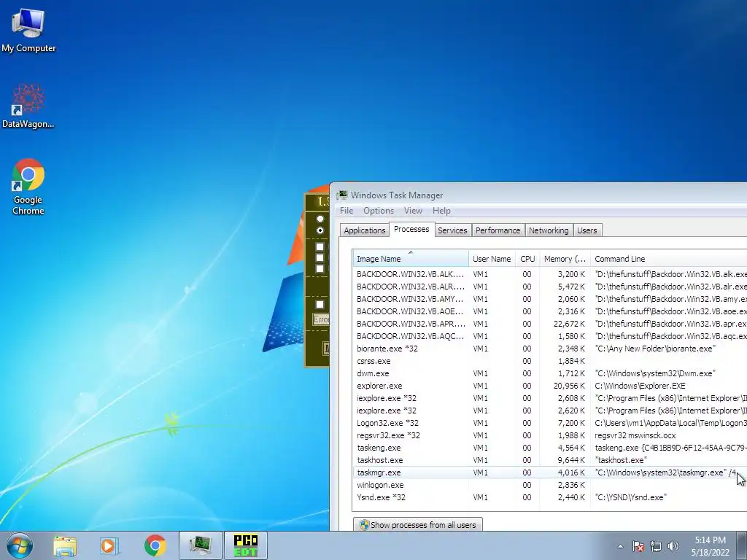Open the Windows Start menu orb
The height and width of the screenshot is (560, 747).
[x=20, y=545]
